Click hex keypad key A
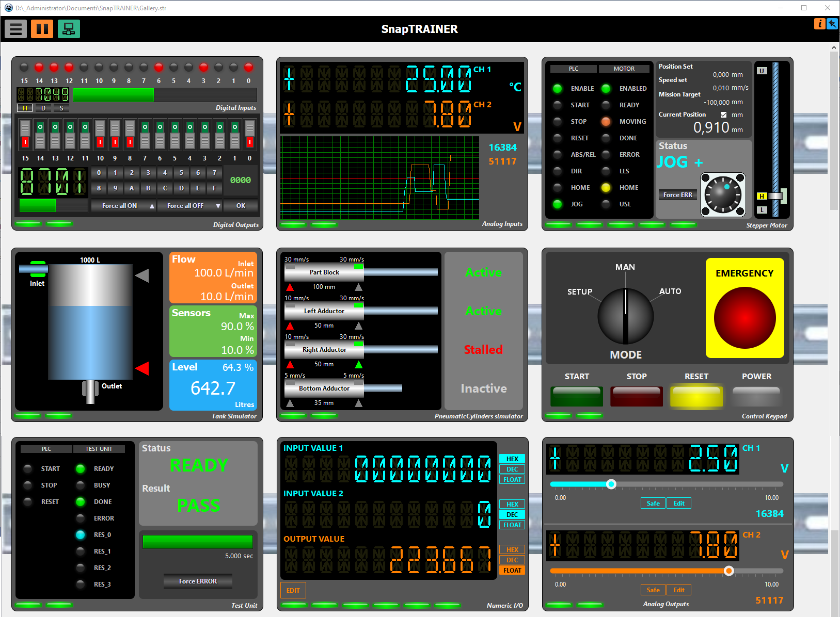This screenshot has height=617, width=840. [132, 188]
